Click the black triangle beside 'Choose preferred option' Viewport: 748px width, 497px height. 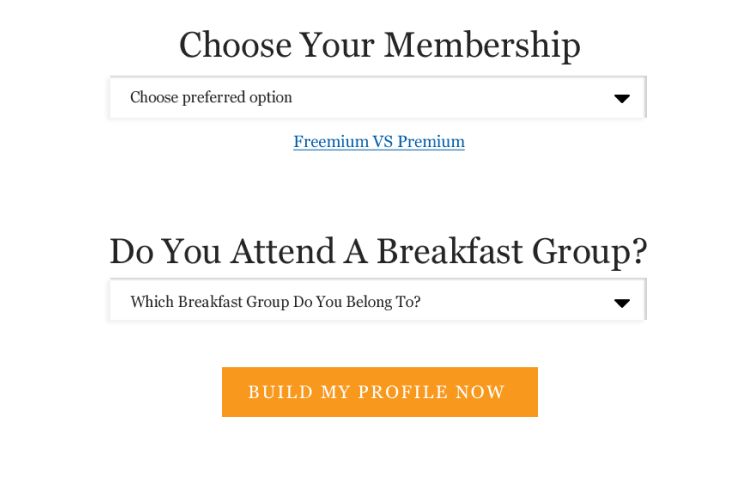[622, 99]
